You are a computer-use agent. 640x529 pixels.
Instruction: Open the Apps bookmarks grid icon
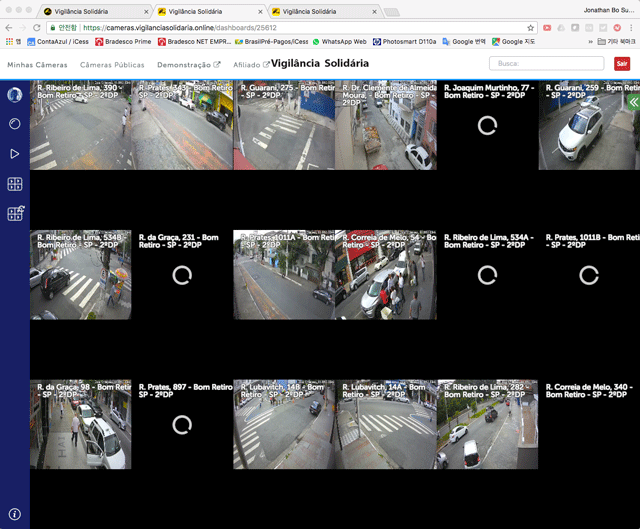(9, 42)
